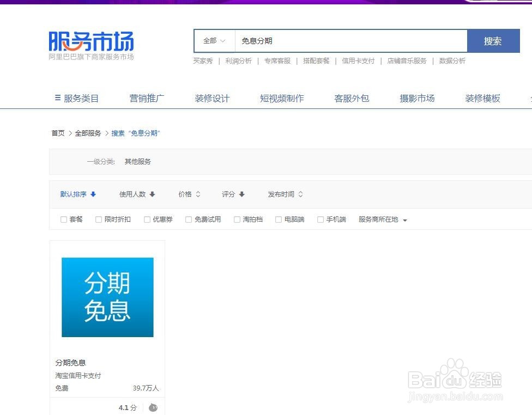532x415 pixels.
Task: Click the 服务市场 logo
Action: pos(93,41)
